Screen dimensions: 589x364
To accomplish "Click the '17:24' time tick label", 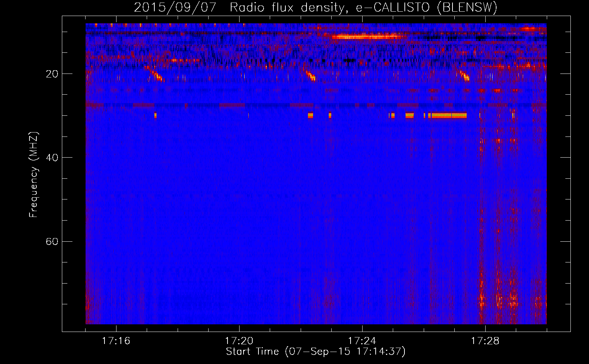I will coord(362,341).
